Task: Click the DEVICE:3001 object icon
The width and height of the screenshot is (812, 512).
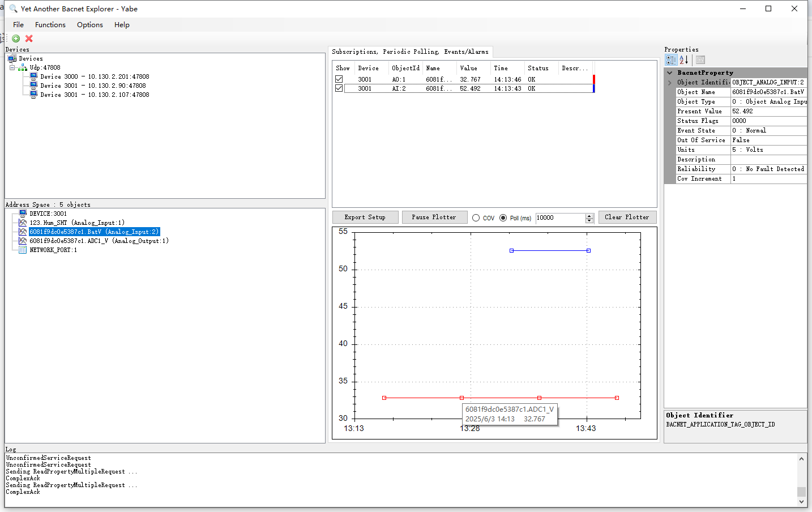Action: 23,214
